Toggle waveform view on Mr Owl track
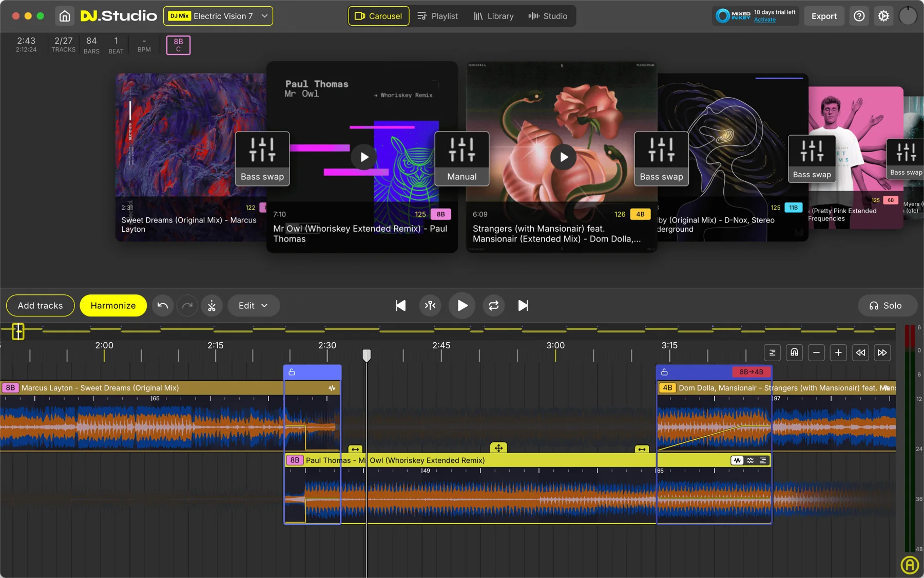This screenshot has height=578, width=924. [x=737, y=460]
